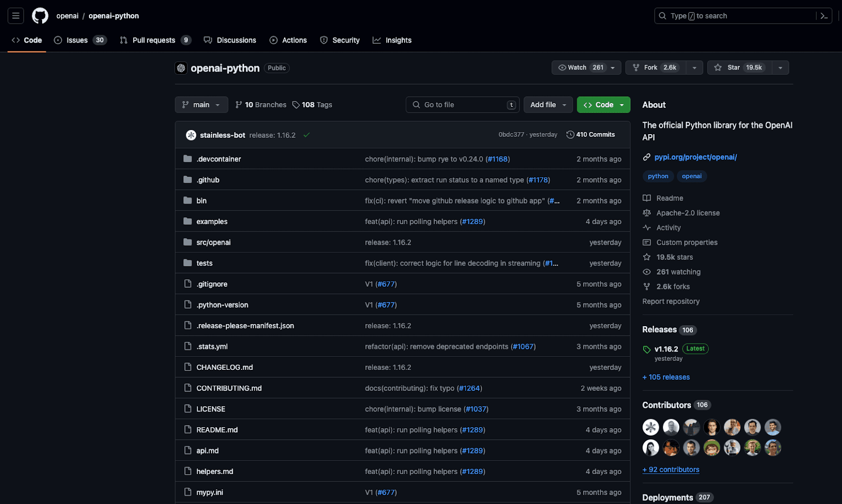Open the examples folder

pos(212,221)
